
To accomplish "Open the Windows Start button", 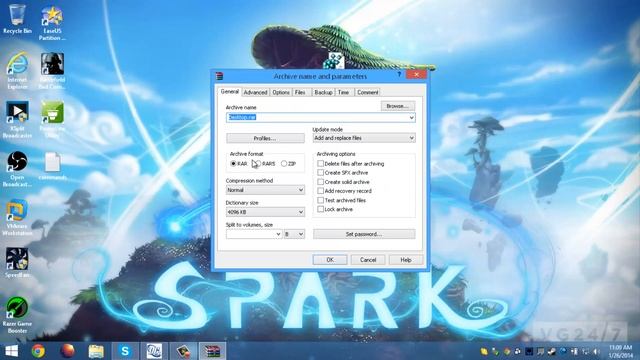I will point(11,351).
